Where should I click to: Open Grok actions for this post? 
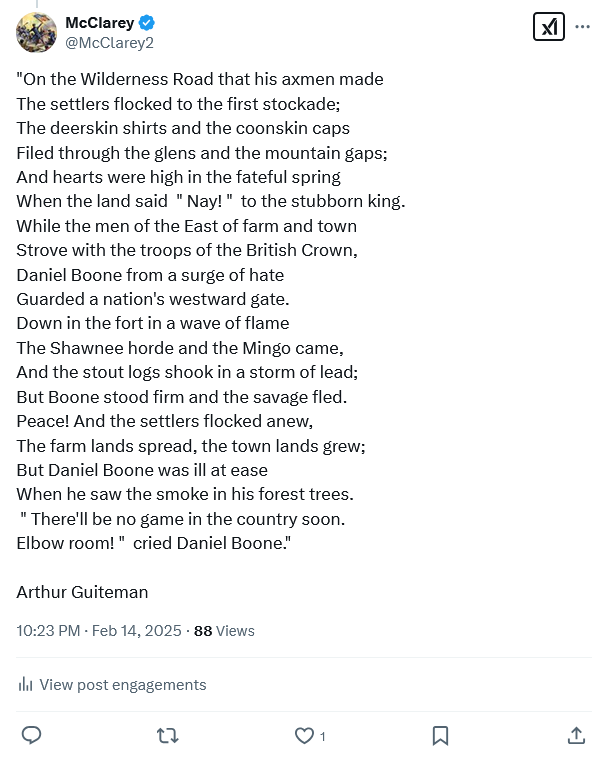[548, 27]
